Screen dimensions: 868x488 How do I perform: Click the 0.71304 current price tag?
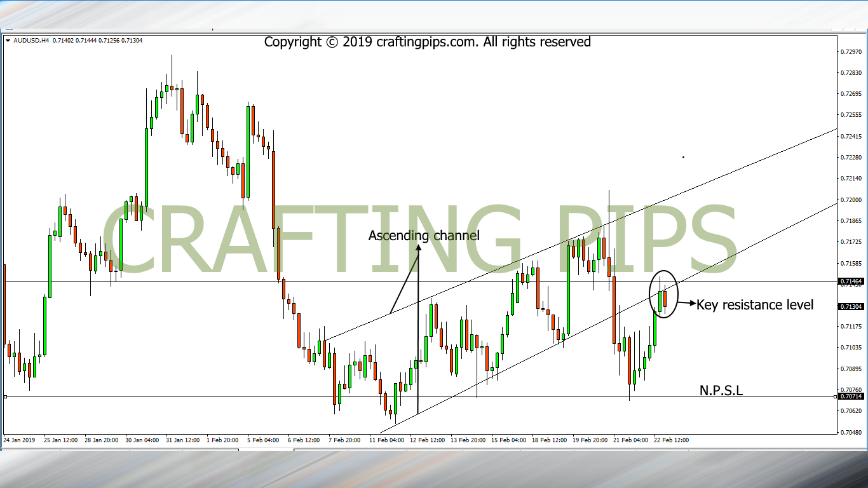click(x=851, y=306)
